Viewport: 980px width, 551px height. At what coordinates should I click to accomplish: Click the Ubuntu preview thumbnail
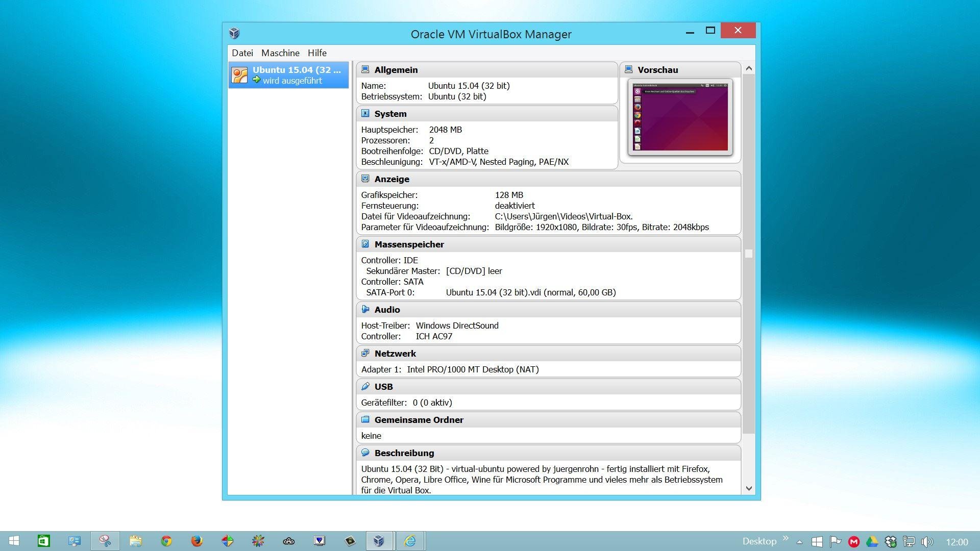tap(680, 117)
